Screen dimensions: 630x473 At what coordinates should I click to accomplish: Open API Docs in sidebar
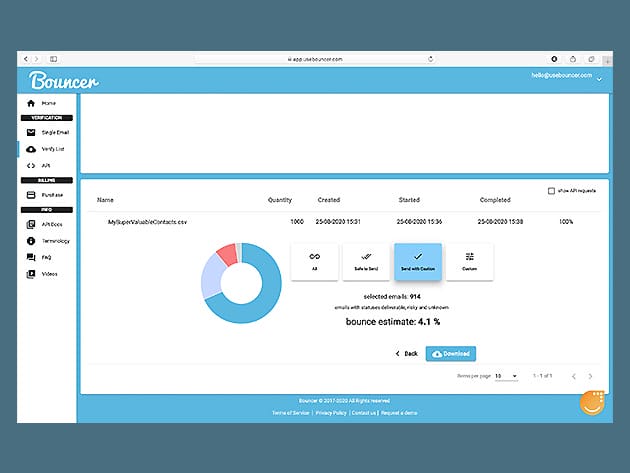pyautogui.click(x=52, y=225)
